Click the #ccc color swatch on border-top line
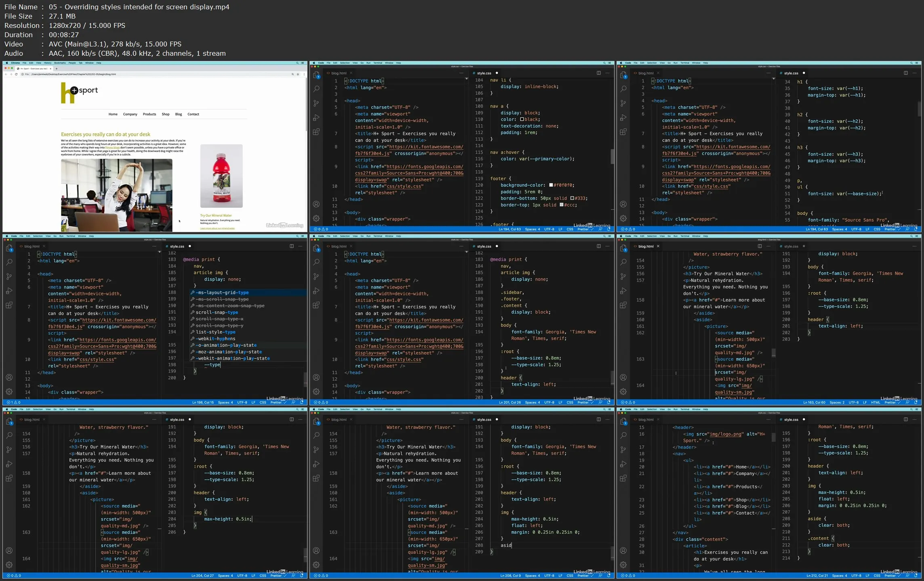924x581 pixels. click(x=561, y=205)
